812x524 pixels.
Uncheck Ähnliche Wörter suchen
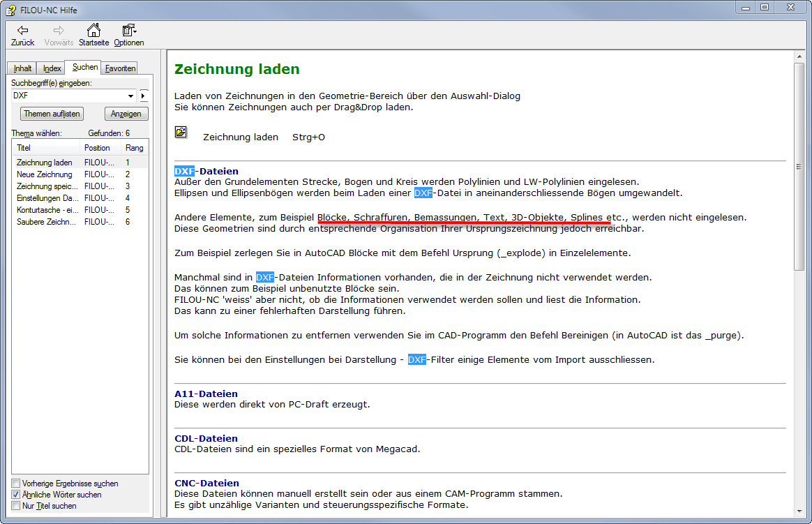[16, 495]
